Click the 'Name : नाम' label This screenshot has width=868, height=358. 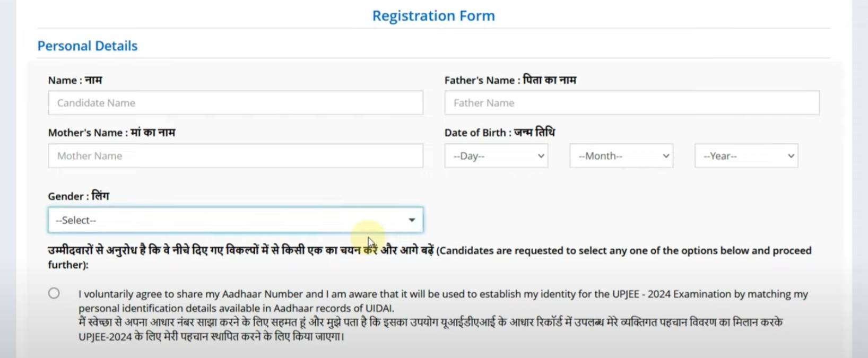(x=75, y=80)
